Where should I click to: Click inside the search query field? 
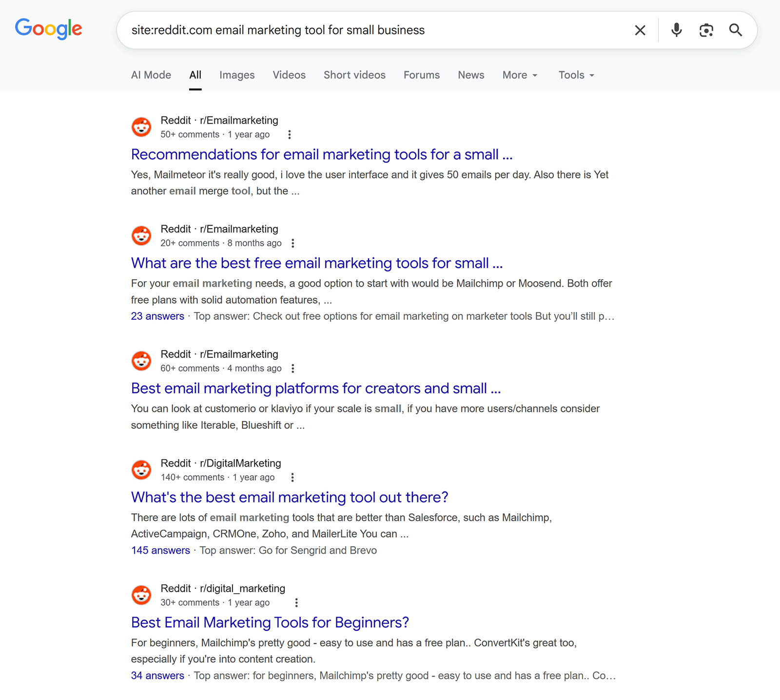[x=341, y=30]
